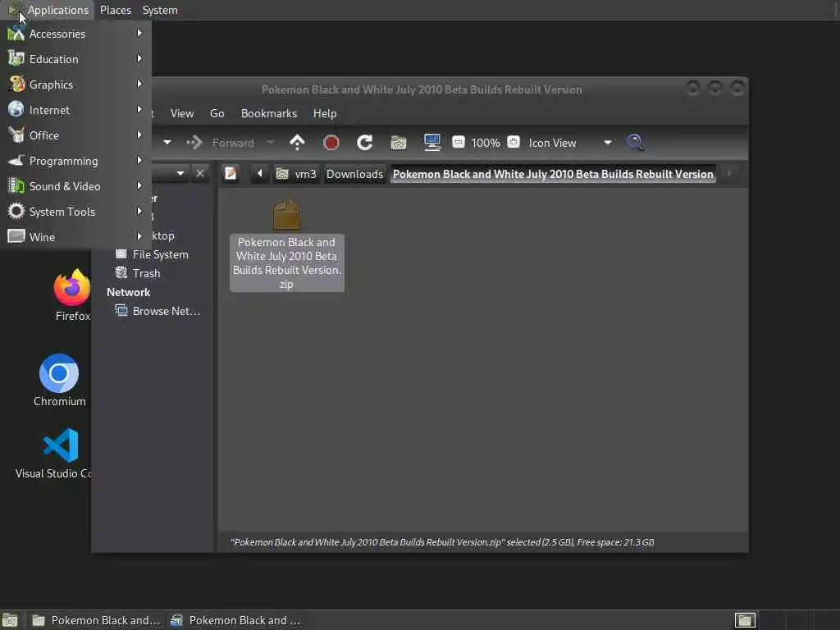840x630 pixels.
Task: Open the View menu in file manager
Action: (x=181, y=113)
